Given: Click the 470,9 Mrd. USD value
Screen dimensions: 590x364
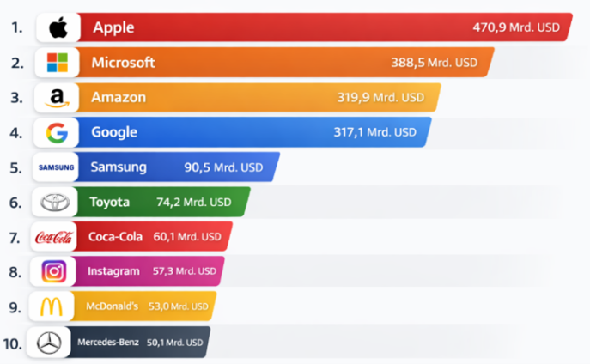Looking at the screenshot, I should pos(516,27).
